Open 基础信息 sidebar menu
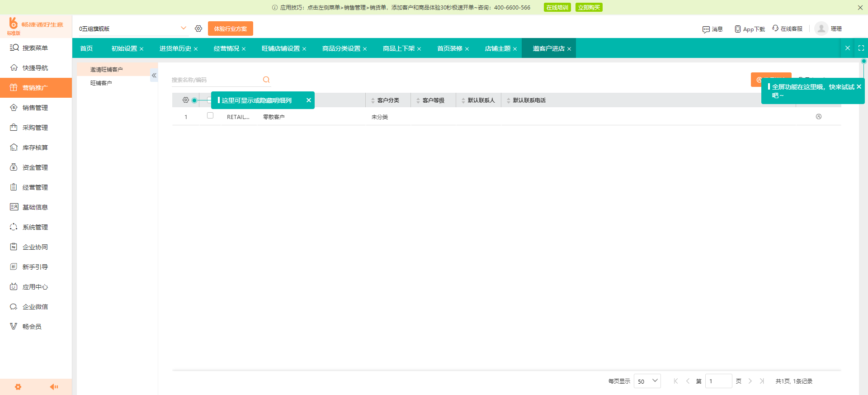Image resolution: width=868 pixels, height=395 pixels. tap(36, 207)
